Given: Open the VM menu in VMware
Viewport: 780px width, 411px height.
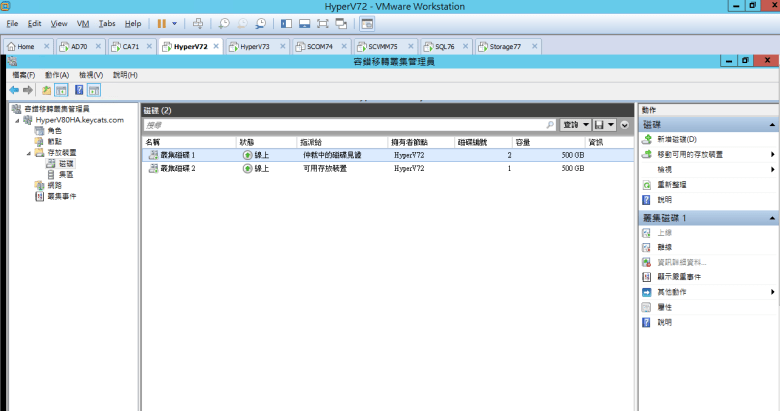Looking at the screenshot, I should [83, 23].
